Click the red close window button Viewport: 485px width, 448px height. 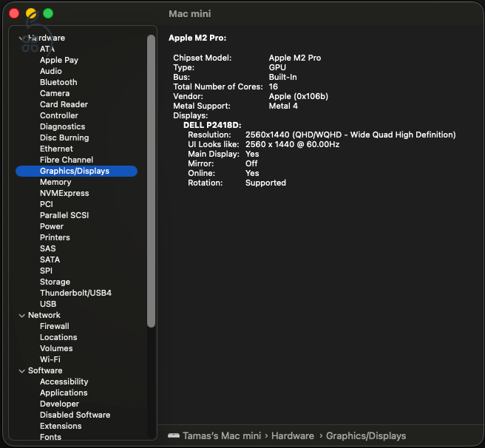(14, 13)
